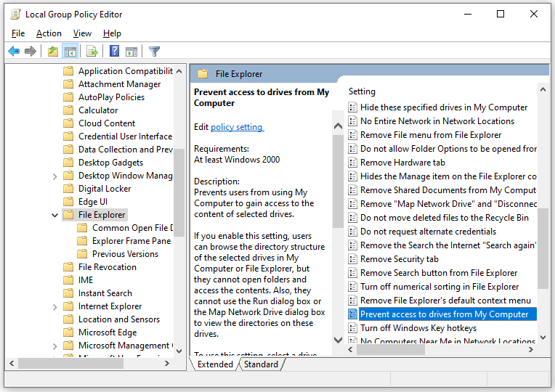Select Prevent access to drives from My Computer

447,314
